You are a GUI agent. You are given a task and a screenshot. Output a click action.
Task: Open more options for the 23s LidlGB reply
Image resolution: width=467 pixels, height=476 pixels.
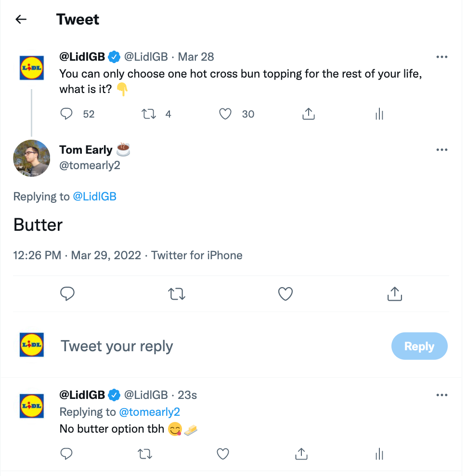[442, 395]
